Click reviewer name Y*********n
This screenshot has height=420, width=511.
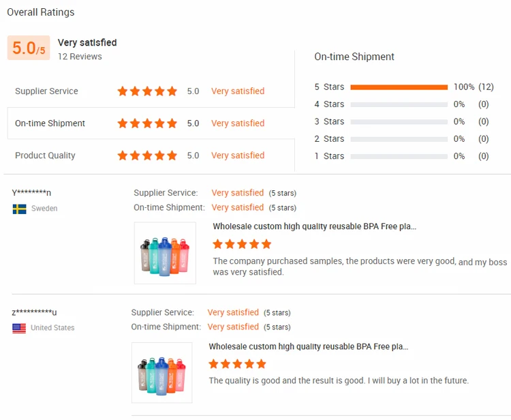tap(31, 193)
